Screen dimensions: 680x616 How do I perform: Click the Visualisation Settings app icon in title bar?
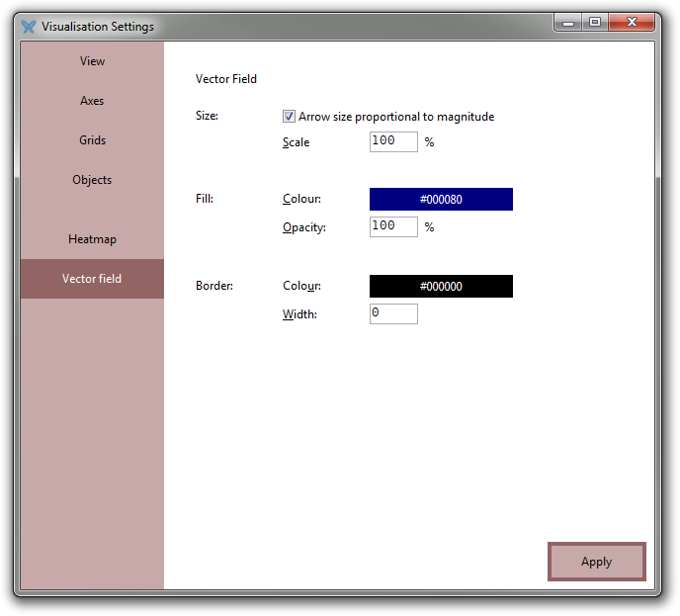[29, 27]
